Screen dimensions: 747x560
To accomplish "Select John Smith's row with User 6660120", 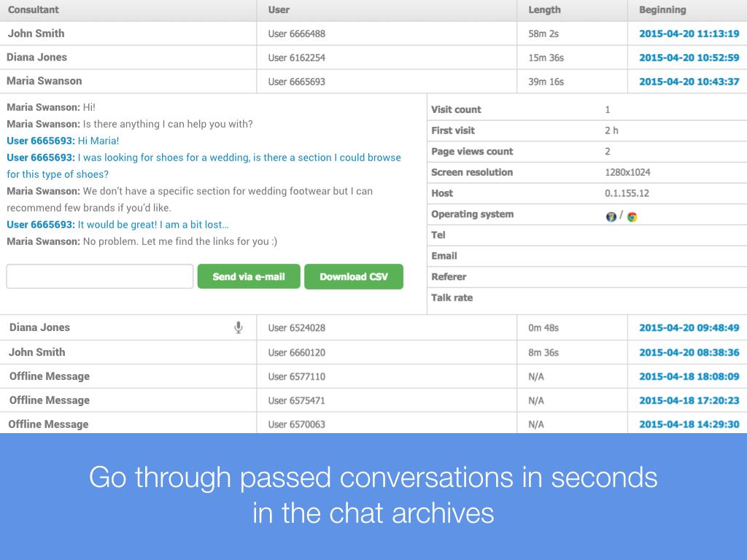I will (37, 352).
